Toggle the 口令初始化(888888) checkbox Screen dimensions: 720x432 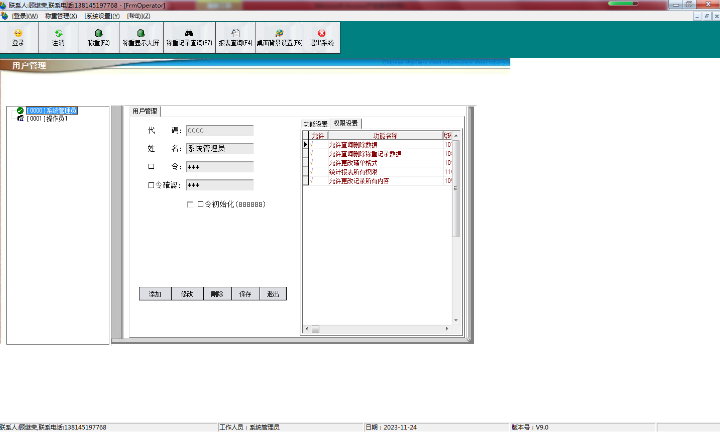[x=190, y=204]
